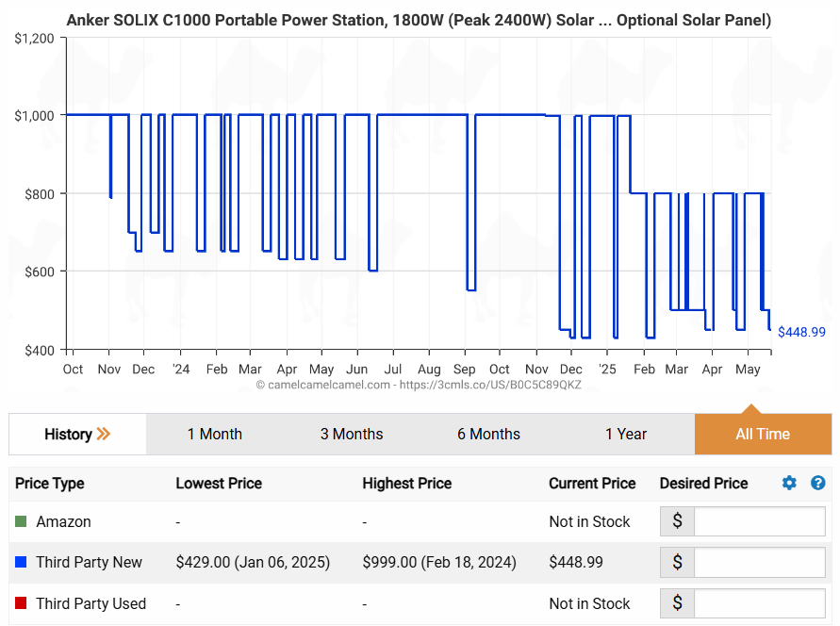The width and height of the screenshot is (840, 626).
Task: Click the Third Party Used label
Action: coord(91,603)
